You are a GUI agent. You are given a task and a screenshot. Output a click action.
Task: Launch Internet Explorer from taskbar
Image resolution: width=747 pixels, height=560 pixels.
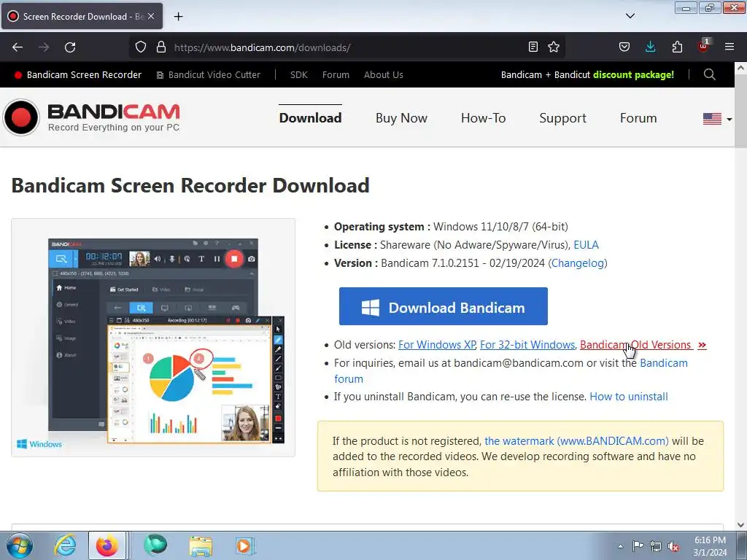pyautogui.click(x=65, y=545)
